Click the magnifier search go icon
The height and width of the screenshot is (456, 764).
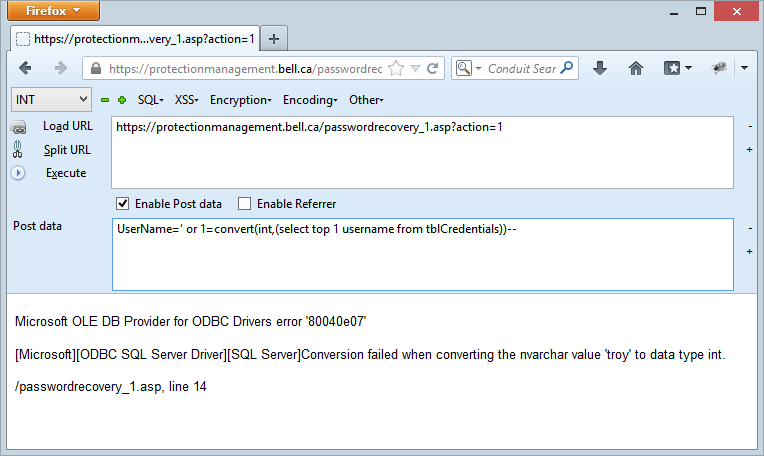pos(567,68)
